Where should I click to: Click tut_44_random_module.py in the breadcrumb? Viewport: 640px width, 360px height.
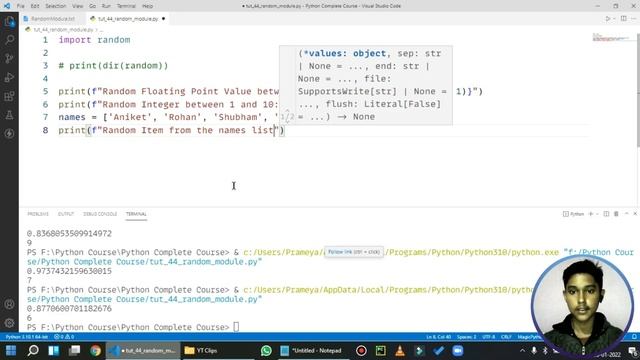(x=63, y=30)
